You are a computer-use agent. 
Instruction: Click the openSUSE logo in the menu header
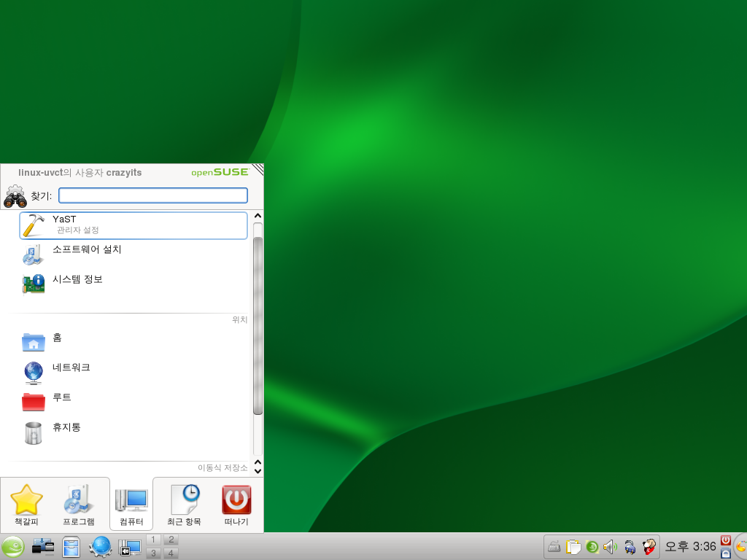click(220, 172)
